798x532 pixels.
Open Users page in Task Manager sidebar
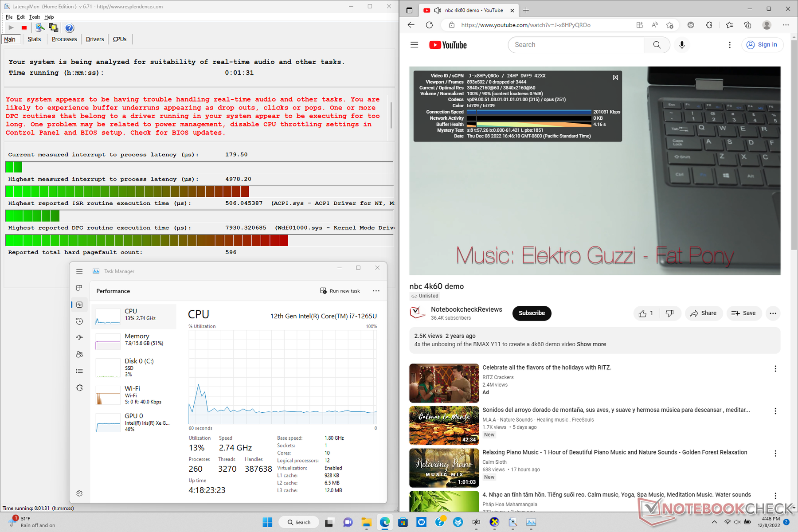[79, 354]
